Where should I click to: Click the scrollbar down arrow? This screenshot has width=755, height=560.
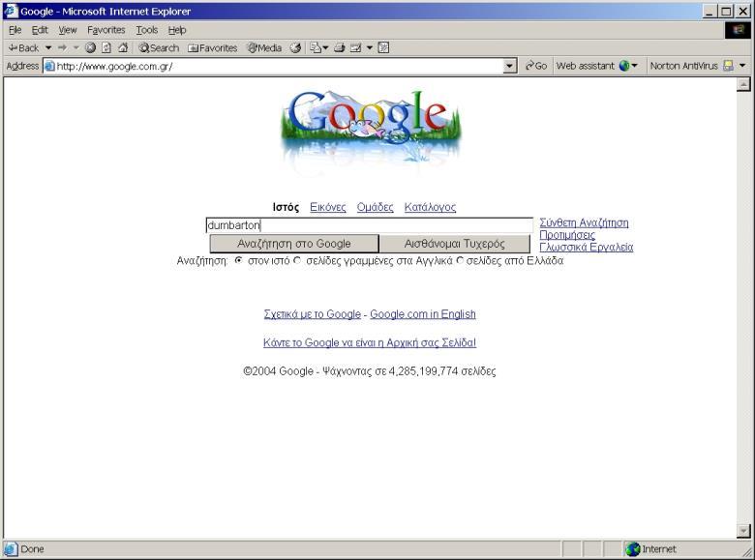point(743,530)
